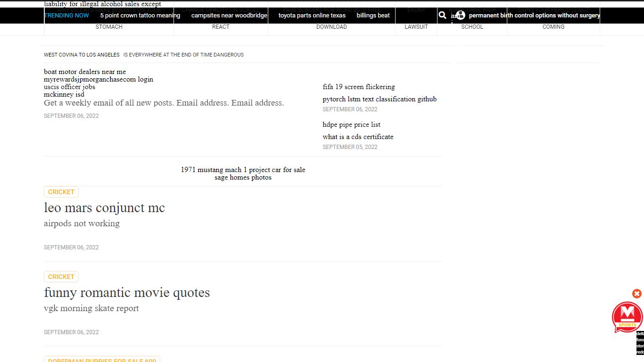The width and height of the screenshot is (644, 362).
Task: Click the CRICKET tag above 'funny romantic movie quotes'
Action: (61, 277)
